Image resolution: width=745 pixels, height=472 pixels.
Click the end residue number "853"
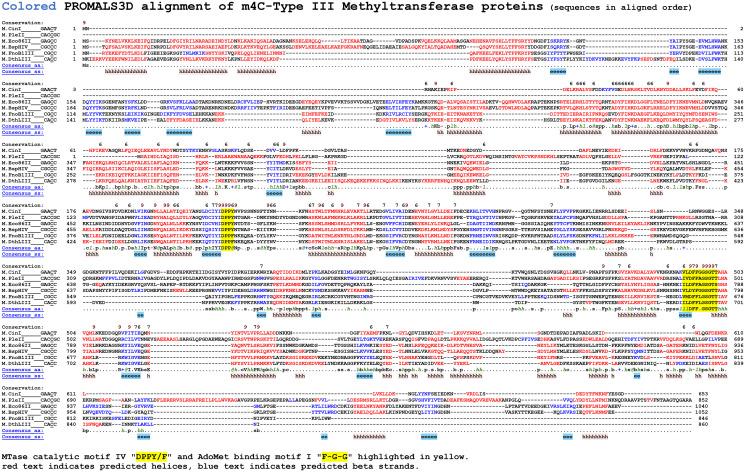pos(703,394)
